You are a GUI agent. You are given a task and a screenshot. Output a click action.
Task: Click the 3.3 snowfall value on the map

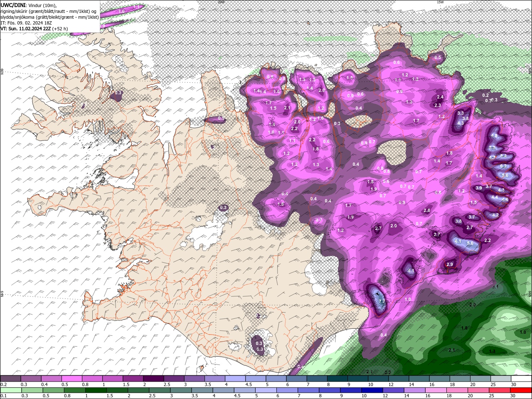coord(460,113)
